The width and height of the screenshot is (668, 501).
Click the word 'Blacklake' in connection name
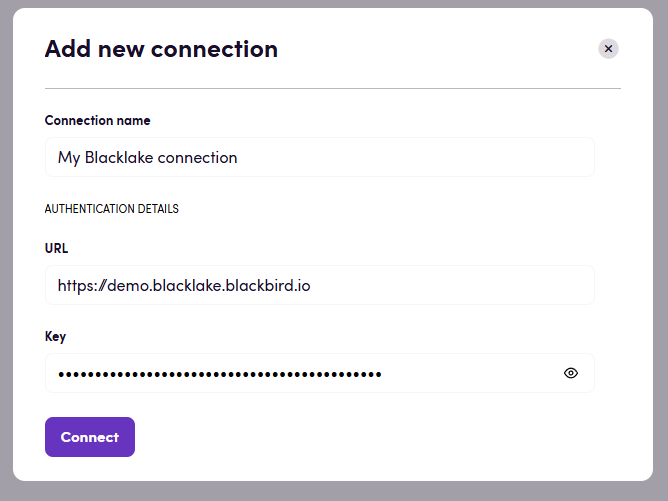(x=117, y=157)
